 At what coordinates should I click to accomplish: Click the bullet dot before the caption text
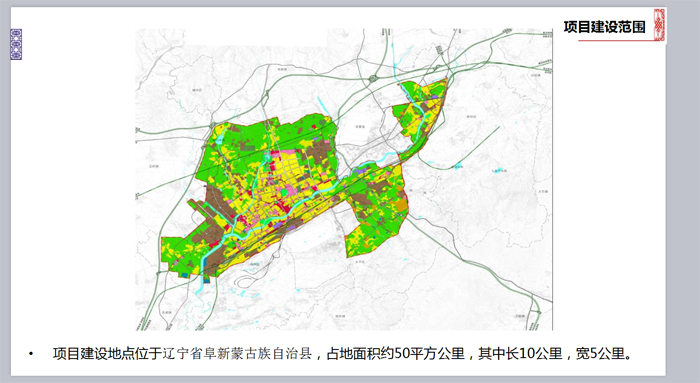click(31, 354)
